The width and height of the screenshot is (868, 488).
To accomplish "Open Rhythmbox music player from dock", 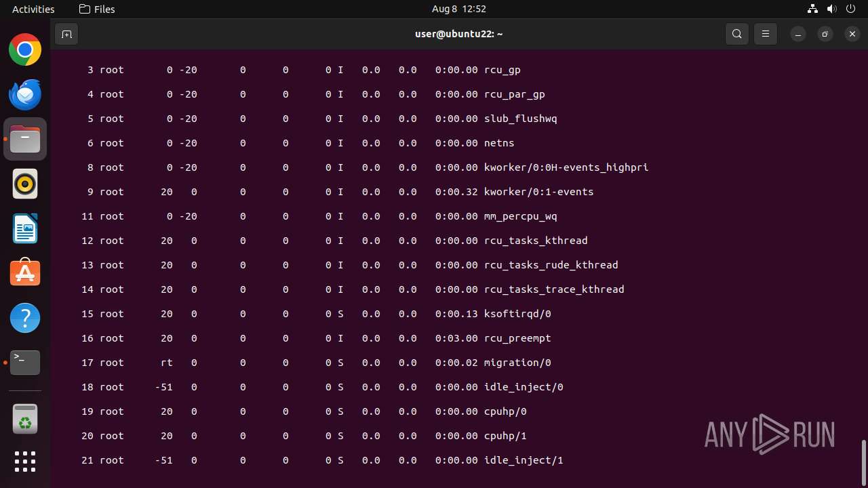I will tap(25, 184).
